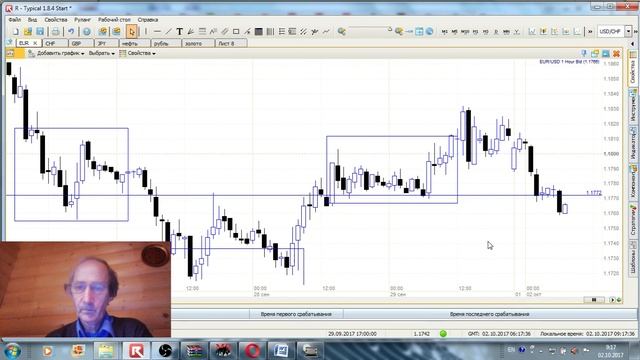Switch to the Лист 8 tab
Image resolution: width=640 pixels, height=360 pixels.
click(x=231, y=43)
